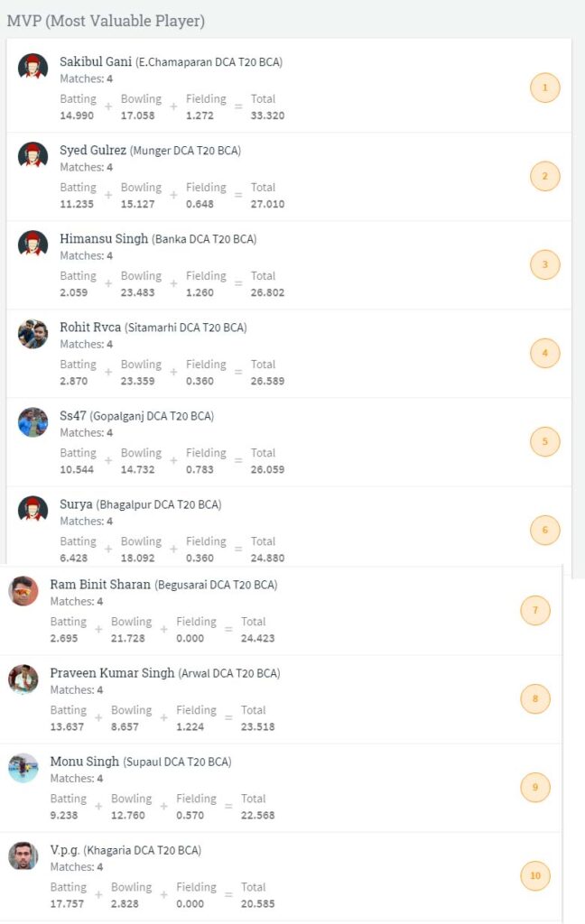This screenshot has width=585, height=924.
Task: Click the rank 4 badge
Action: tap(544, 353)
